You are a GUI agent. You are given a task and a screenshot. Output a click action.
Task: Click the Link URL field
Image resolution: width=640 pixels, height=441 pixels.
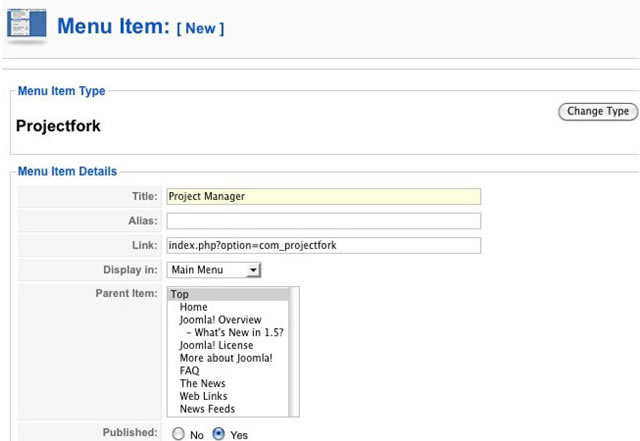(x=323, y=246)
